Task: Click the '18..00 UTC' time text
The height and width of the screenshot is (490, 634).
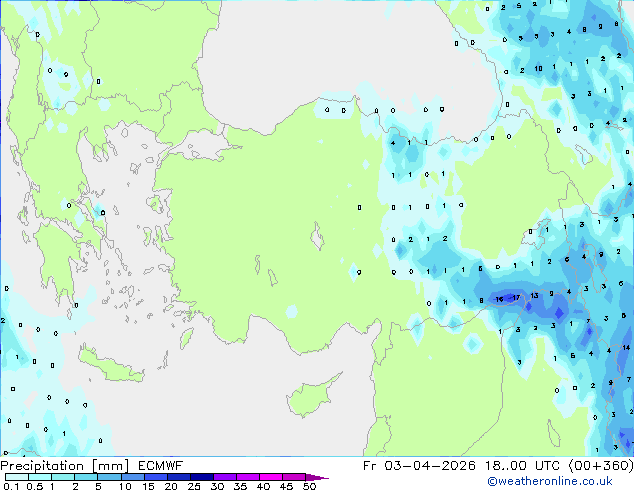Action: click(522, 466)
